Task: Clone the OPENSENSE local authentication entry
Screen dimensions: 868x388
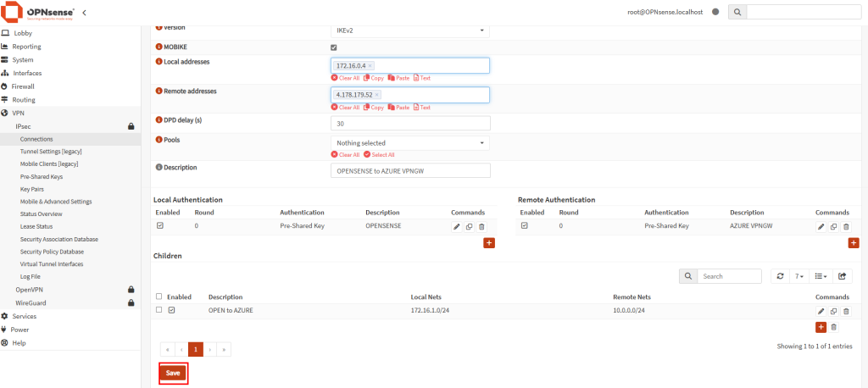Action: coord(469,227)
